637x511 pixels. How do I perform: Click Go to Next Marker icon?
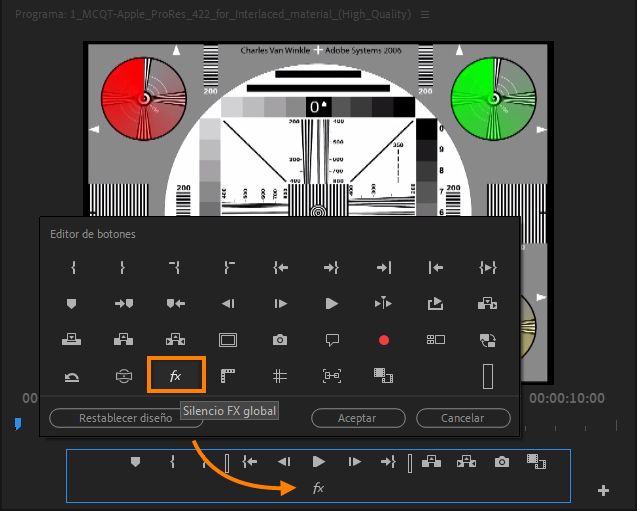point(124,303)
